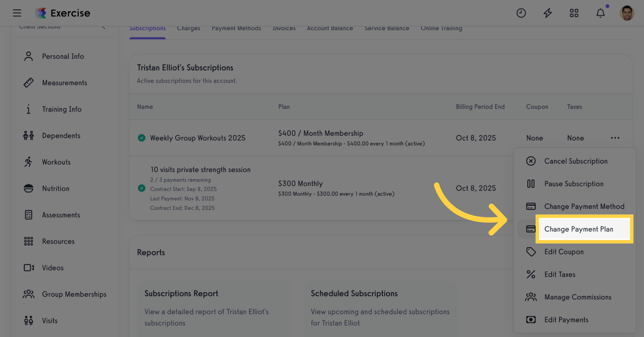Collapse the Client Sections sidebar
Screen dimensions: 644x337
click(104, 27)
